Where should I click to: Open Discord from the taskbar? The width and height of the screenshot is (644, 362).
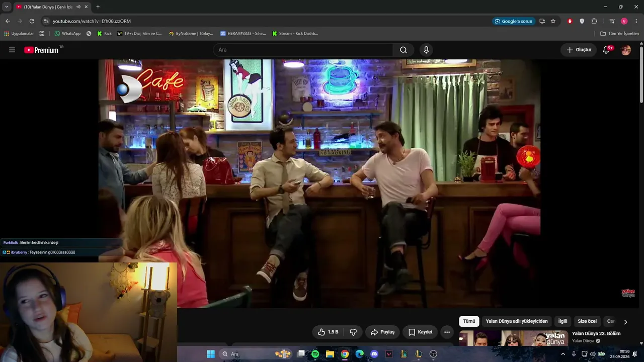pyautogui.click(x=374, y=354)
